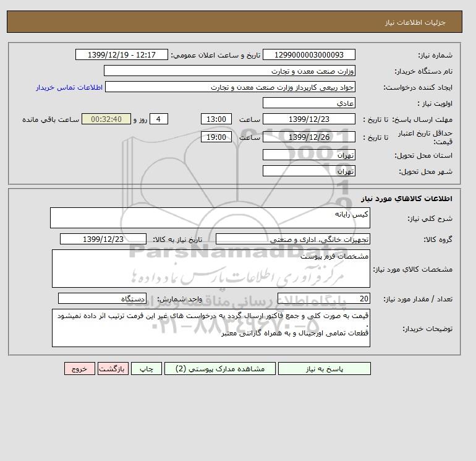
Task: Click the label تاریخ و ساعت اعلان عمومی
Action: pyautogui.click(x=216, y=55)
